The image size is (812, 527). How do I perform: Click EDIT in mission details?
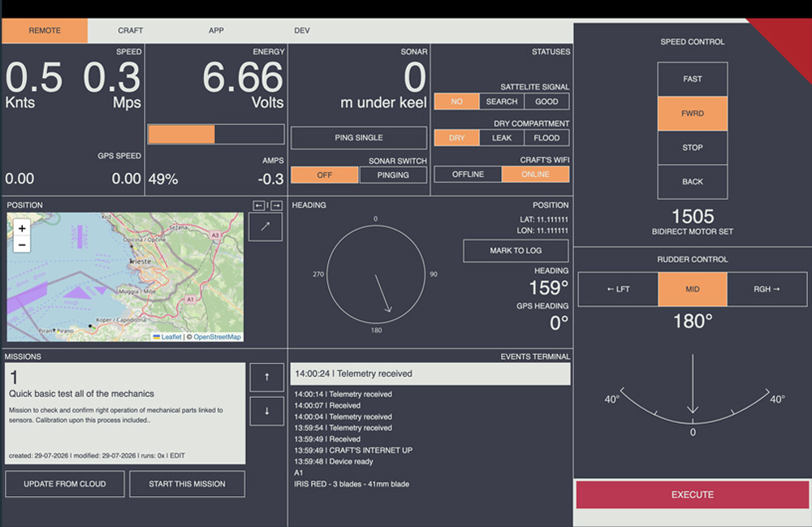coord(177,456)
